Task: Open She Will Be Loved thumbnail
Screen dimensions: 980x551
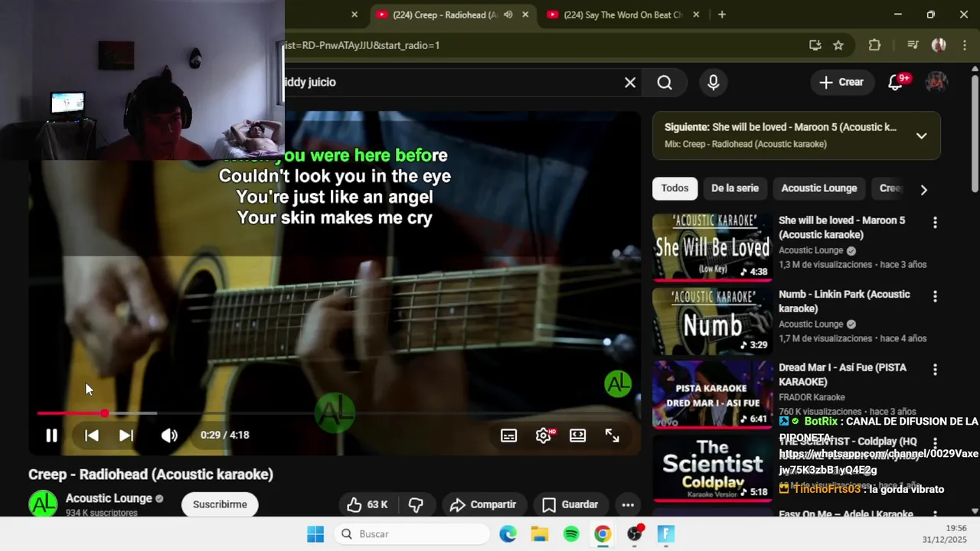Action: coord(713,247)
